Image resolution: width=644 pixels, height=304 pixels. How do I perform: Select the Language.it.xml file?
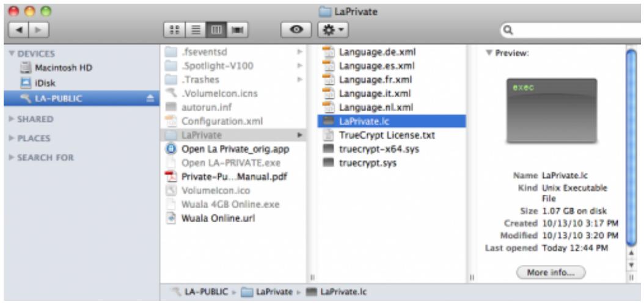(x=392, y=93)
